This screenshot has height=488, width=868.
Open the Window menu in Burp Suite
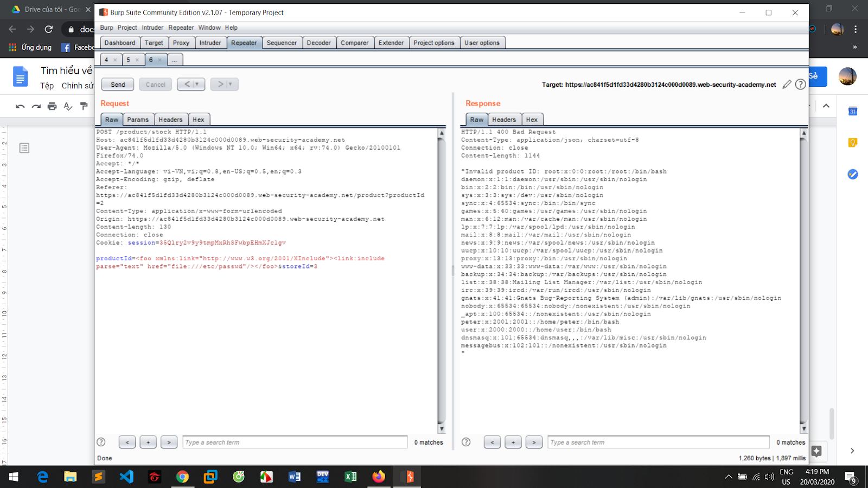209,28
